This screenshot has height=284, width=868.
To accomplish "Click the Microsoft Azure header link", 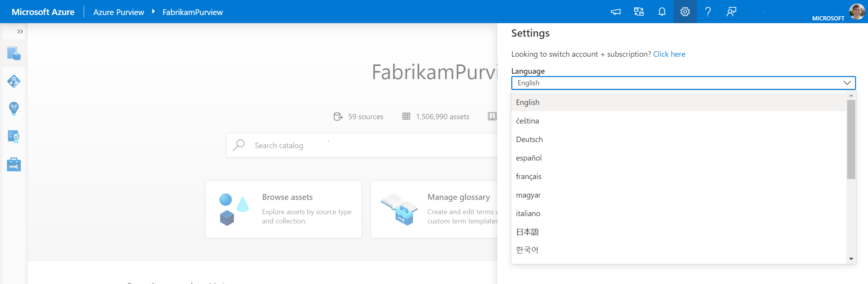I will [x=43, y=12].
